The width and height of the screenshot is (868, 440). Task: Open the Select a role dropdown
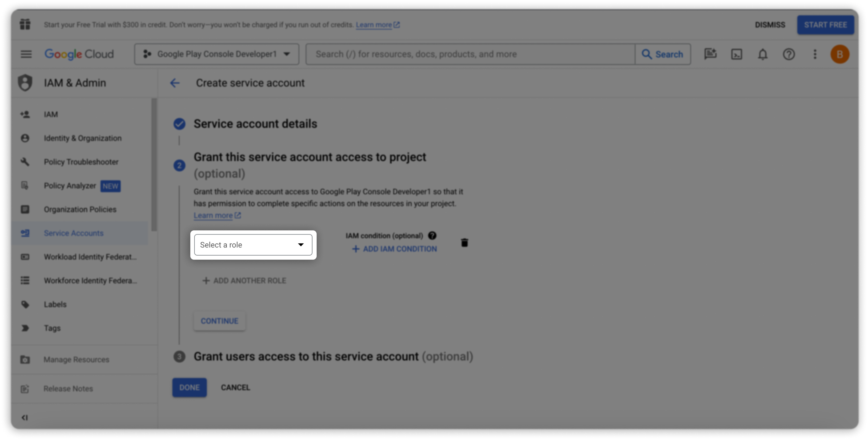(x=253, y=245)
